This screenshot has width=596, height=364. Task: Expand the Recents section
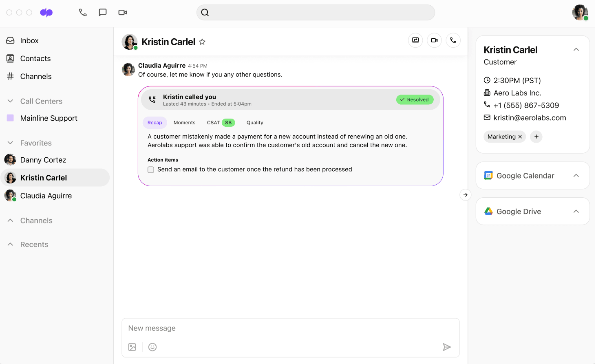(x=11, y=245)
